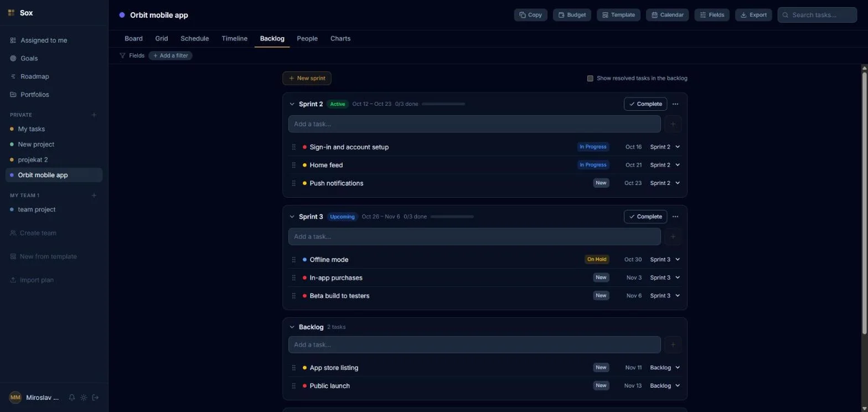868x412 pixels.
Task: Collapse the Sprint 2 section
Action: (292, 104)
